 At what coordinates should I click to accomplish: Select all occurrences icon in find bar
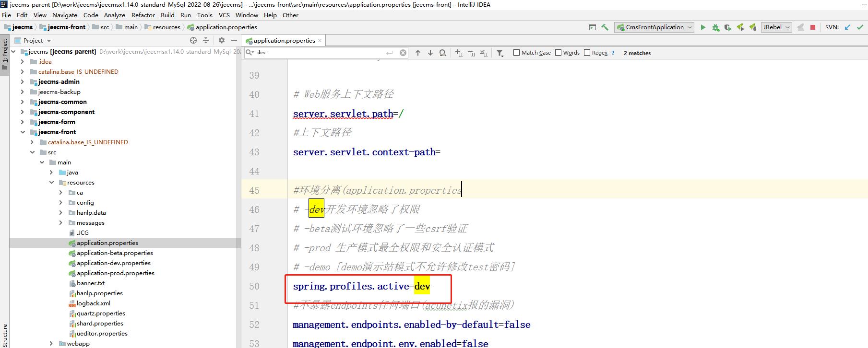484,53
